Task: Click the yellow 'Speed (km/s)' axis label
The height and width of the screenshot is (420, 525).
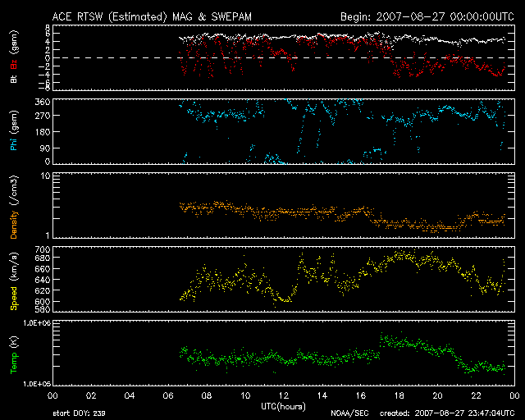Action: tap(14, 281)
